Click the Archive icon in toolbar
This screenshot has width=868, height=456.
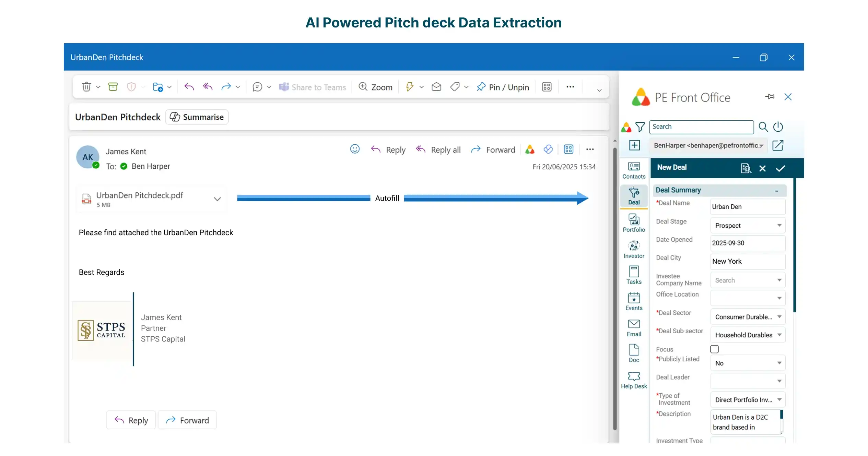113,87
